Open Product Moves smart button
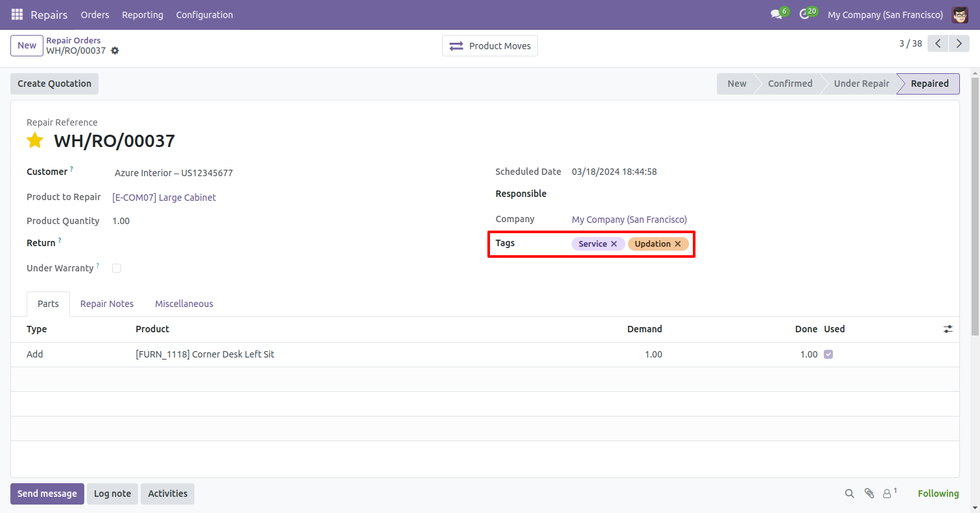Screen dimensions: 980x513 (490, 46)
